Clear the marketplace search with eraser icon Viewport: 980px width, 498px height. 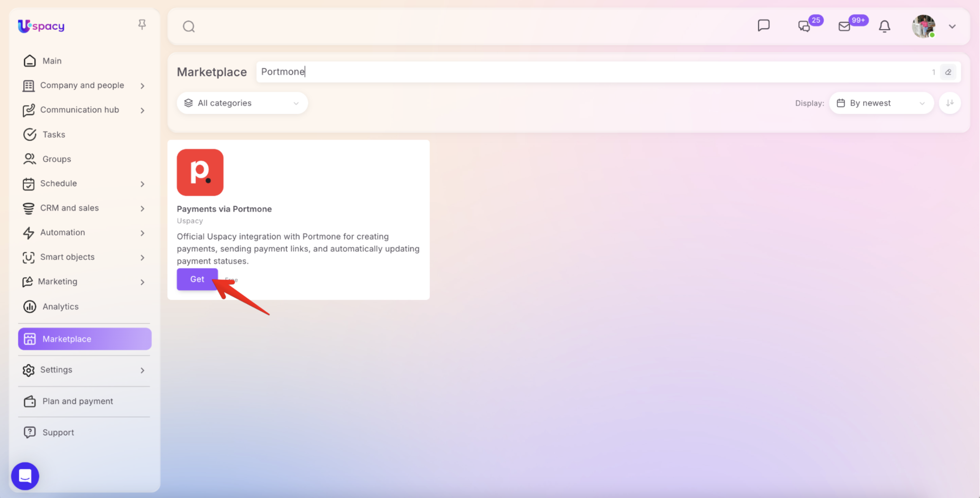948,72
